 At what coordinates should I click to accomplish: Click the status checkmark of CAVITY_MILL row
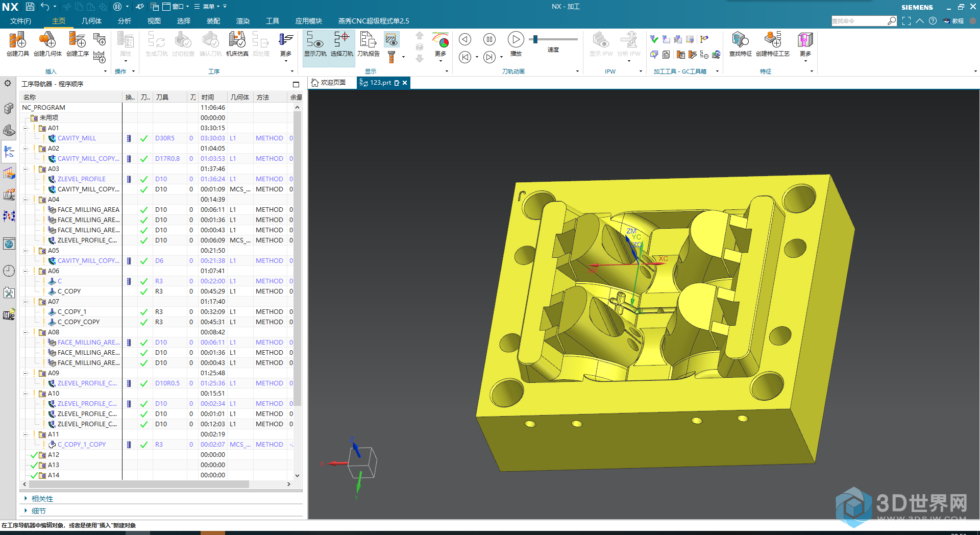click(x=144, y=138)
